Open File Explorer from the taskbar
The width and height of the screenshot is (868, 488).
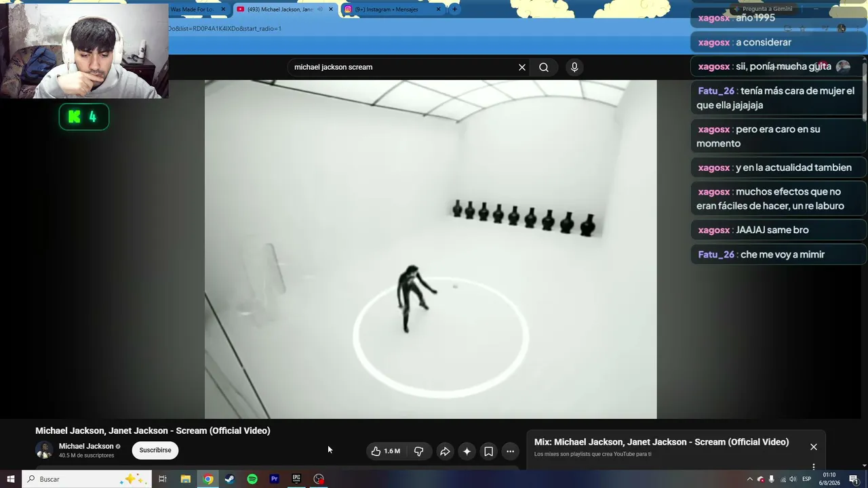click(x=185, y=479)
